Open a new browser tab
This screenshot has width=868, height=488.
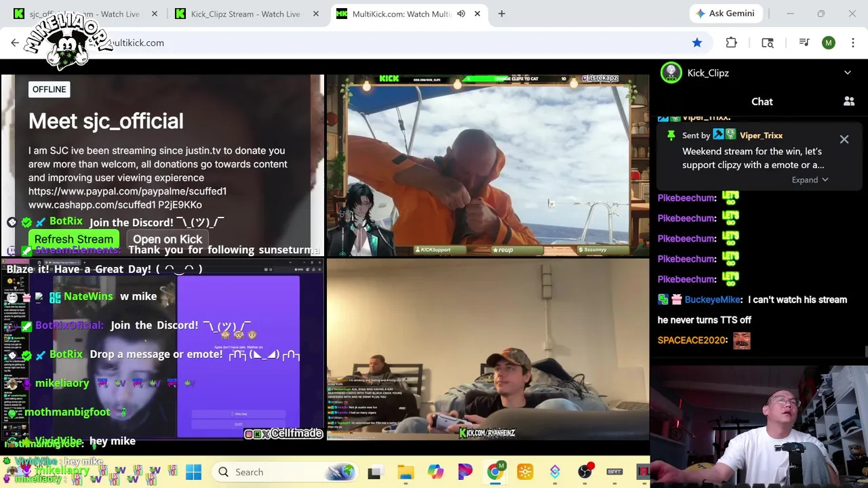point(502,14)
